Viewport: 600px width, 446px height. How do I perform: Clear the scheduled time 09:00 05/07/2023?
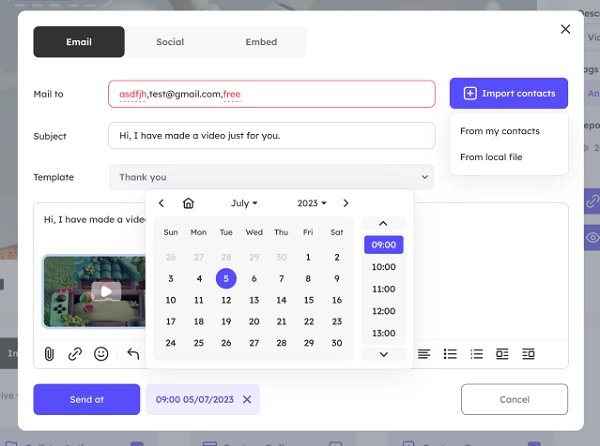pos(247,400)
